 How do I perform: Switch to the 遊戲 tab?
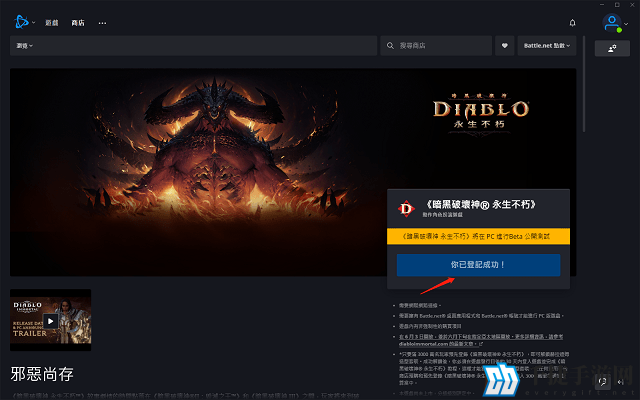(x=52, y=23)
